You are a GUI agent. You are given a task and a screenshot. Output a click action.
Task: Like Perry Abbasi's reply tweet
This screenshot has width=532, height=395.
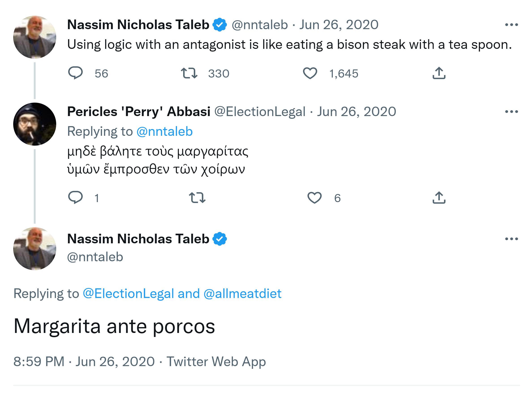click(314, 198)
